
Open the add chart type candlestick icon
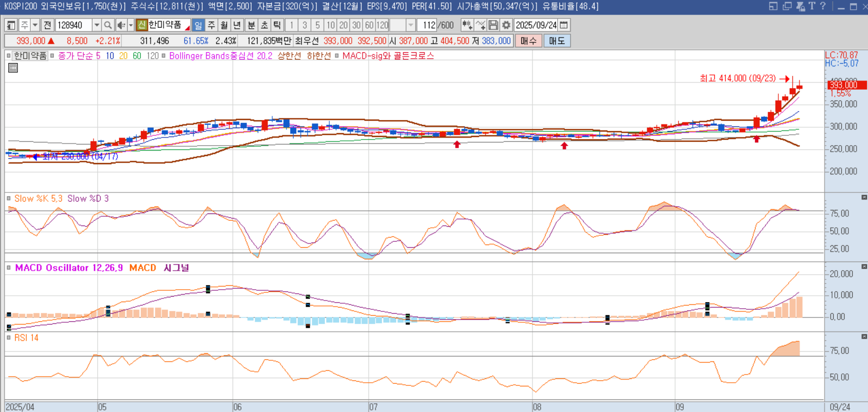pos(467,25)
